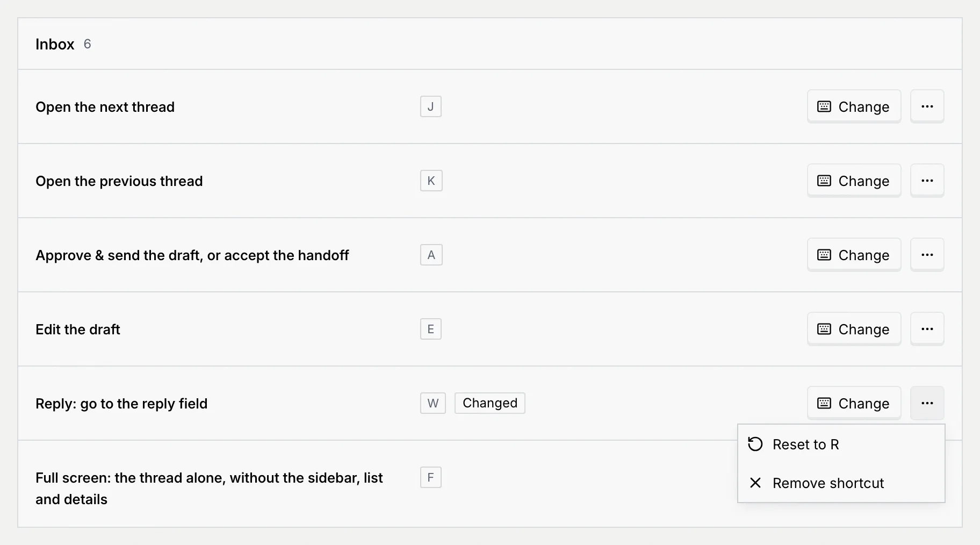The height and width of the screenshot is (545, 980).
Task: Change shortcut for Edit the draft
Action: click(x=854, y=329)
